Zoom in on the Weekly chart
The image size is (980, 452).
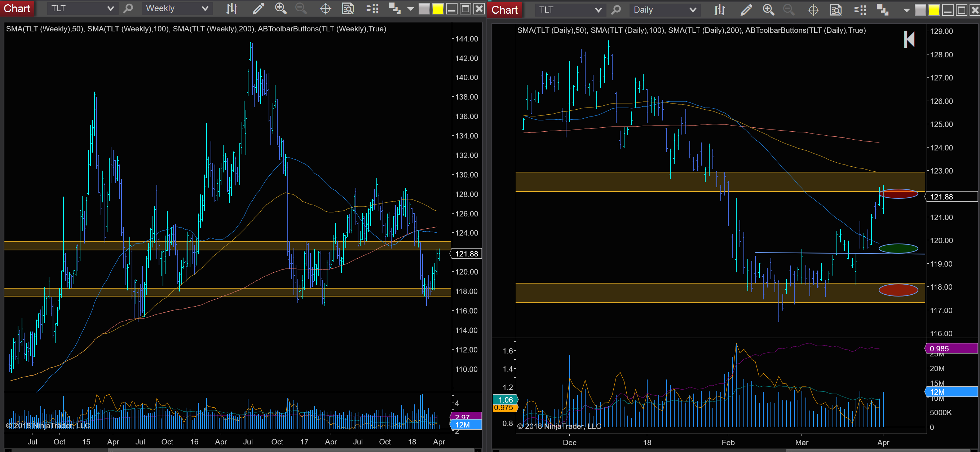coord(281,8)
